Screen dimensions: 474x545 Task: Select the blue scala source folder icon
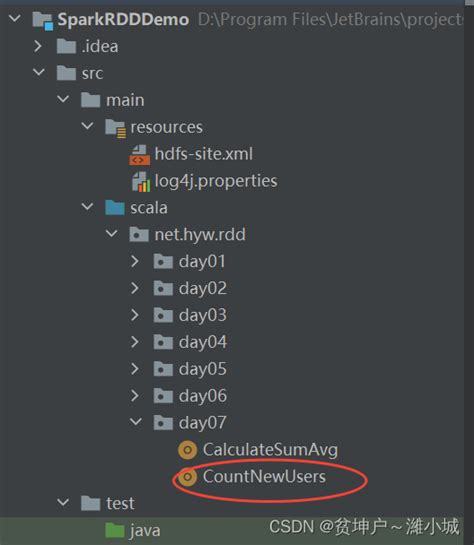(115, 208)
